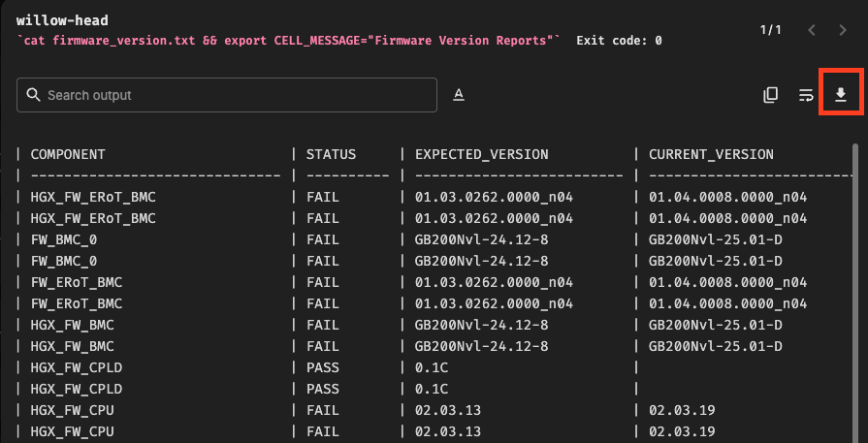
Task: Click the first HGX_FW_ERoT_BMC component cell
Action: tap(93, 198)
